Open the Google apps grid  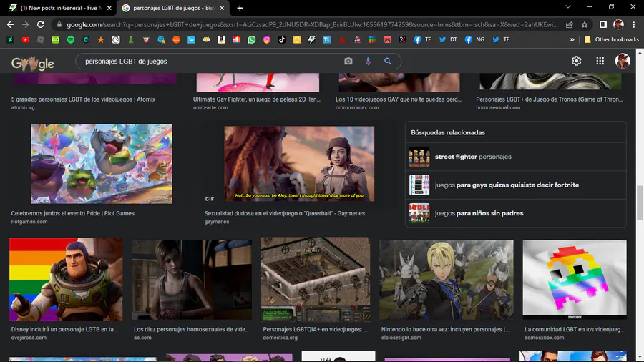click(600, 61)
